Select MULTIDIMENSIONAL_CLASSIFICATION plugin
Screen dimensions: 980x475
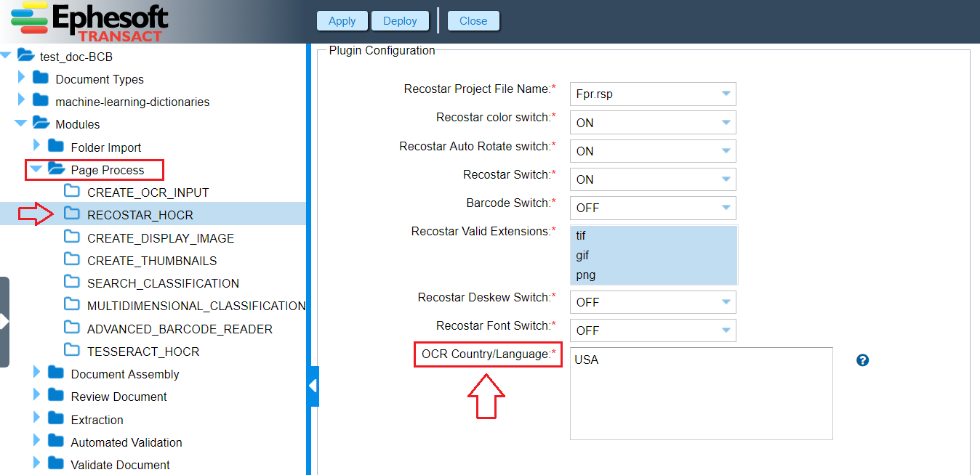(196, 306)
